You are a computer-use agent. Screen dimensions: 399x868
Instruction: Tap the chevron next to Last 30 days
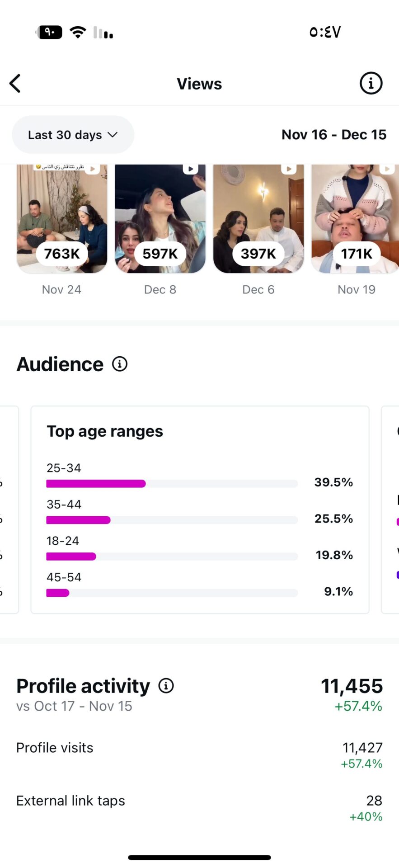(x=113, y=135)
